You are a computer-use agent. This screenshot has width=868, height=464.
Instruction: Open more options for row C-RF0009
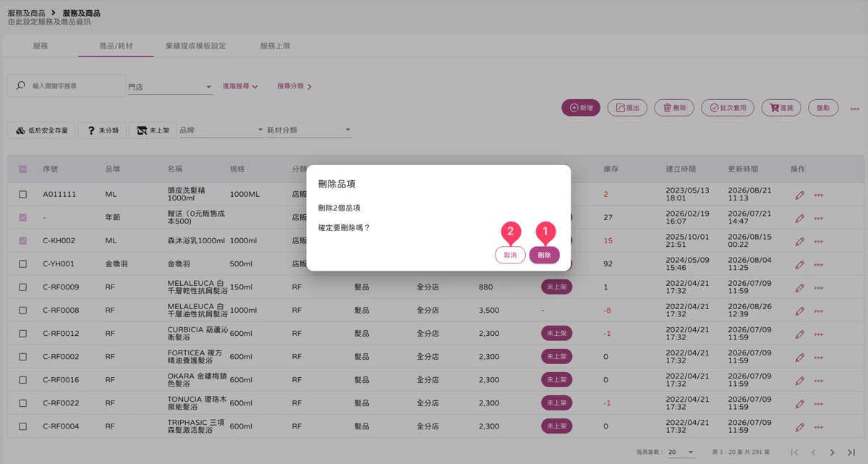tap(819, 287)
